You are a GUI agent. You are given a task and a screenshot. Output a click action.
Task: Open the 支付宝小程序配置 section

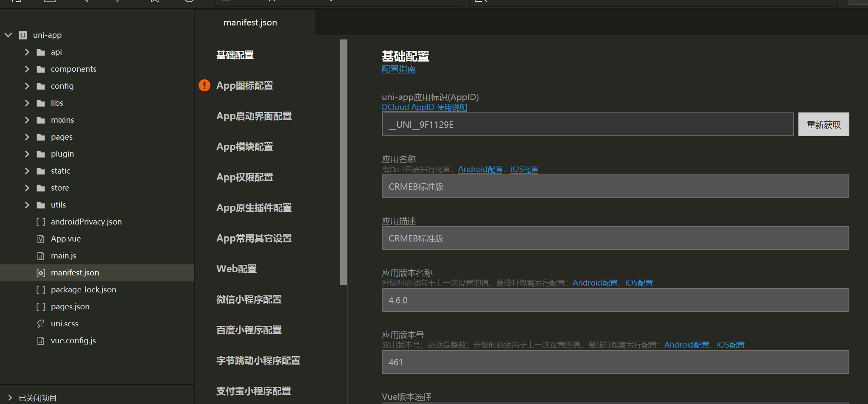coord(254,391)
